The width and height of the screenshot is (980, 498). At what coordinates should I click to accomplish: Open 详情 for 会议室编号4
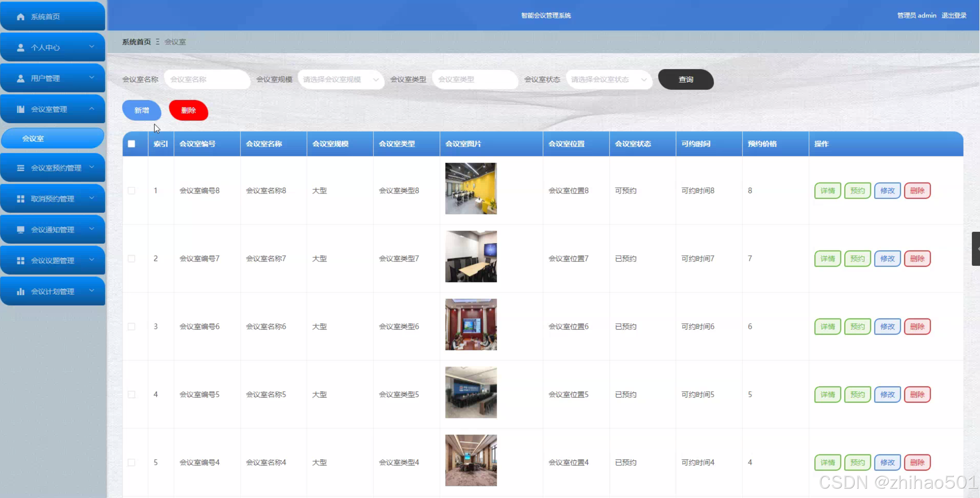[828, 463]
